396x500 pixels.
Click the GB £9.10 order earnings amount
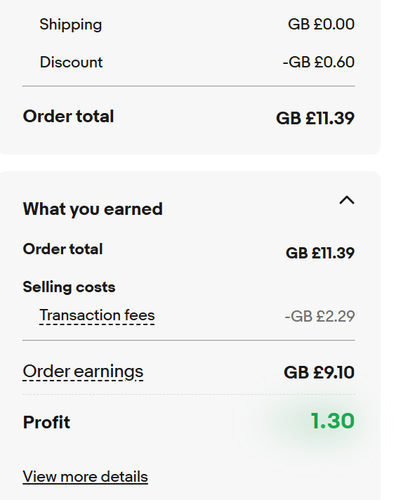coord(319,372)
